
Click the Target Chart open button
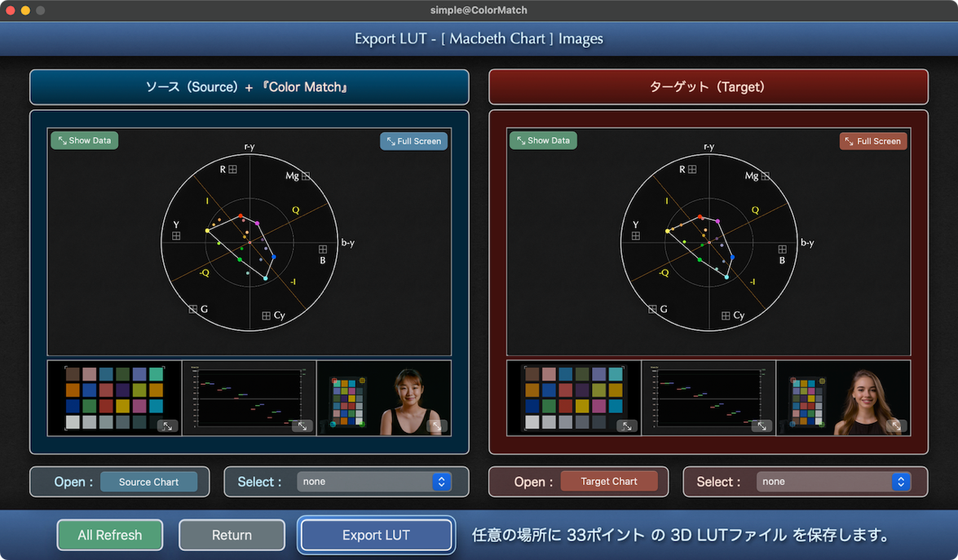coord(609,481)
